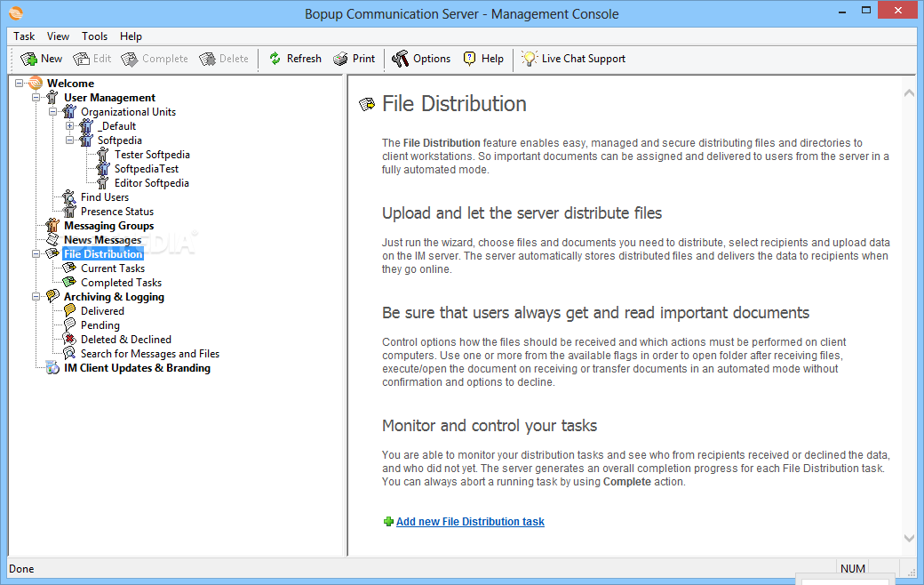Click the Print toolbar icon
924x585 pixels.
coord(340,59)
